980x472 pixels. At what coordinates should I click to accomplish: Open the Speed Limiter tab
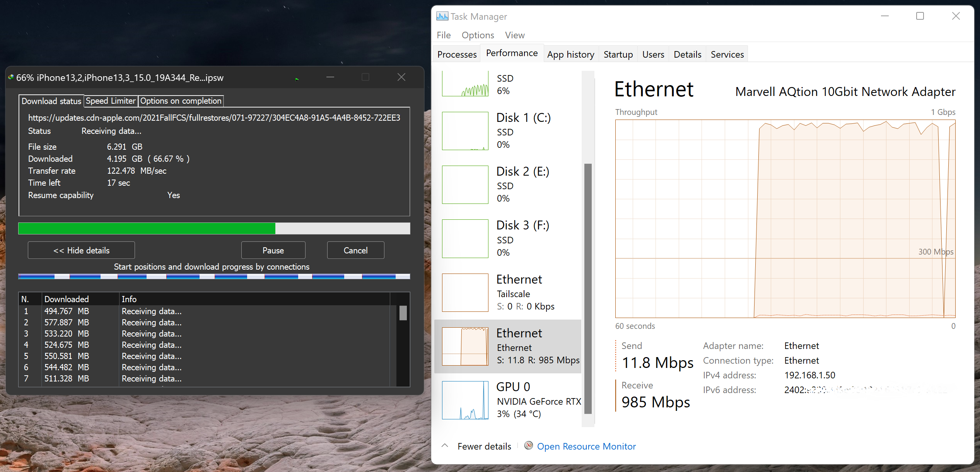111,101
